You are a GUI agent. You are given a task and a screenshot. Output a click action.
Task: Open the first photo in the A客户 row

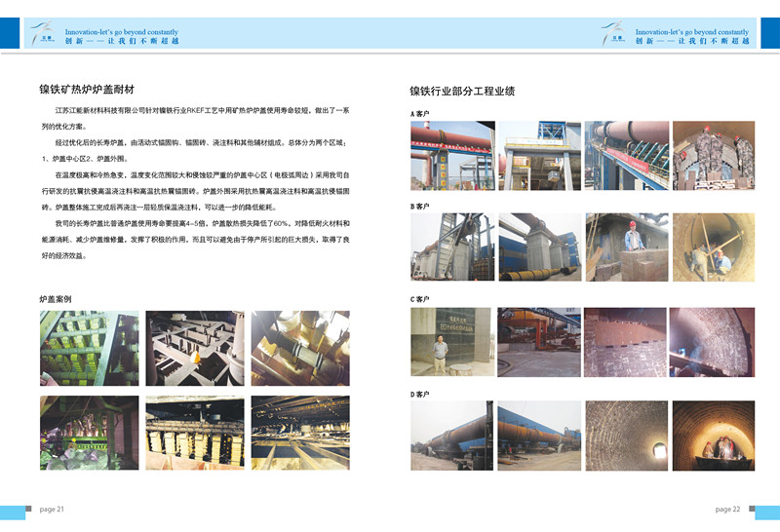click(452, 156)
